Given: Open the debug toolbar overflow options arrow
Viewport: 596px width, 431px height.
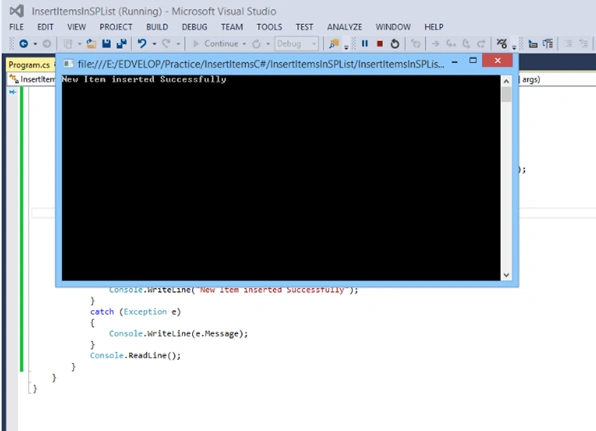Looking at the screenshot, I should [x=514, y=47].
